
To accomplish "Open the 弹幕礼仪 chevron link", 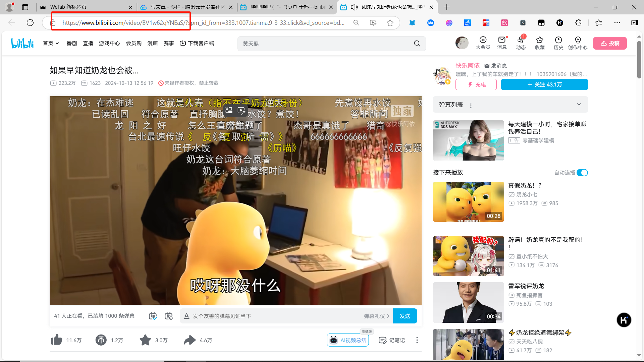I will click(376, 316).
